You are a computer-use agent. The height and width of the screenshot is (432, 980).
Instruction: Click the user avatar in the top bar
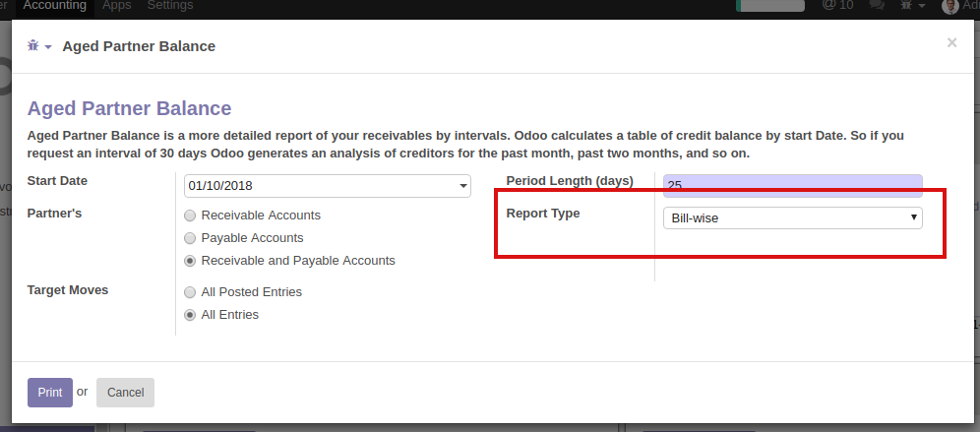[949, 6]
